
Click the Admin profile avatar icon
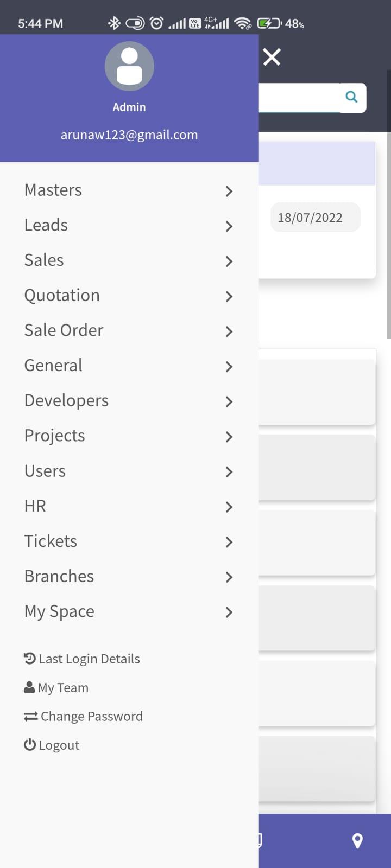(129, 66)
